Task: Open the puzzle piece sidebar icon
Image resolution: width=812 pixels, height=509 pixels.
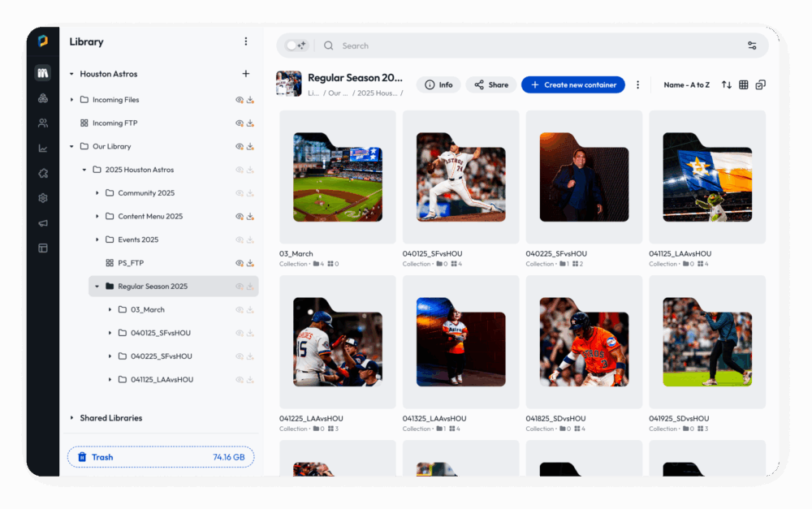Action: coord(43,173)
